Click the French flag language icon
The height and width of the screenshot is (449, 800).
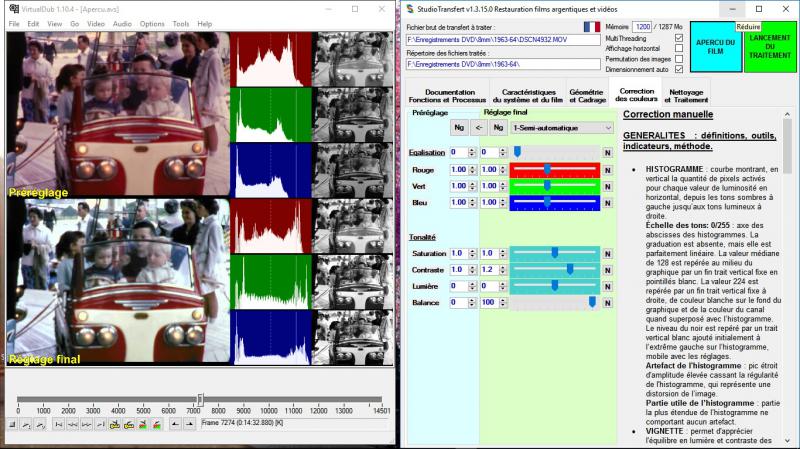click(592, 27)
